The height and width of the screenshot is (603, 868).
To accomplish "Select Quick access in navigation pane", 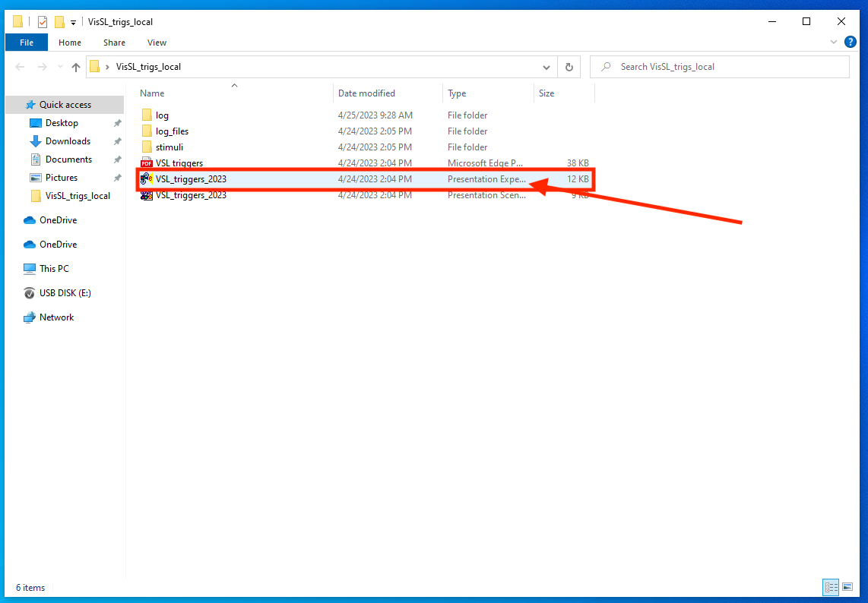I will click(x=65, y=105).
